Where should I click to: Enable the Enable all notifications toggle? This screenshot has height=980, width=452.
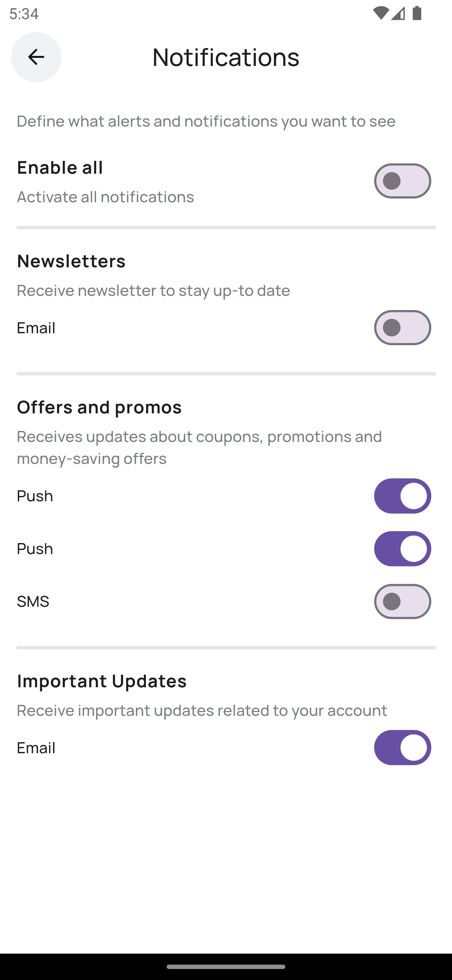402,181
